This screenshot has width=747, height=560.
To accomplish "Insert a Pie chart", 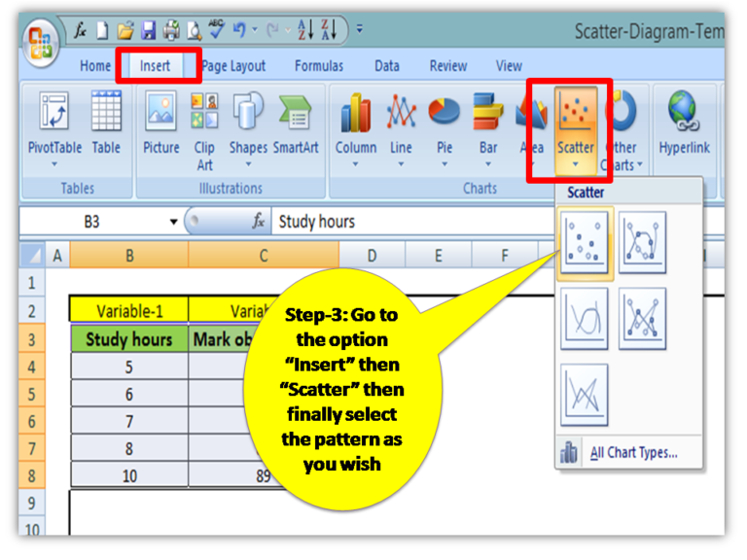I will (444, 129).
